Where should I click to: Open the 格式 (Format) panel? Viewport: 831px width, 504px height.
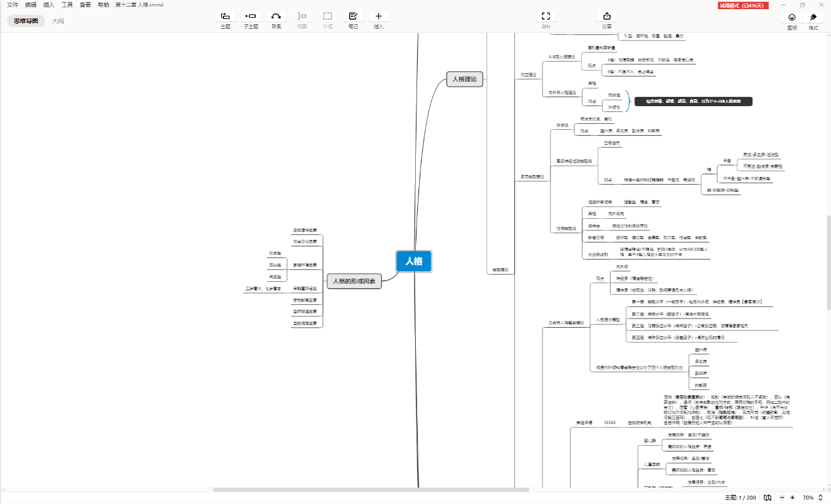[813, 17]
